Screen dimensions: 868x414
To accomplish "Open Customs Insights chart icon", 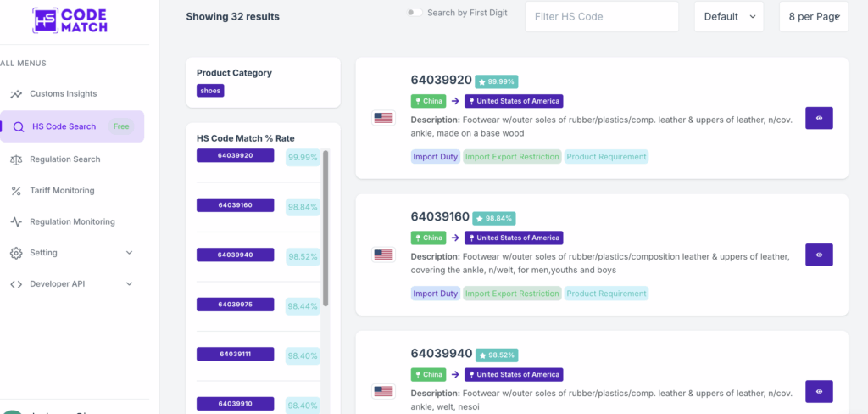I will coord(16,94).
